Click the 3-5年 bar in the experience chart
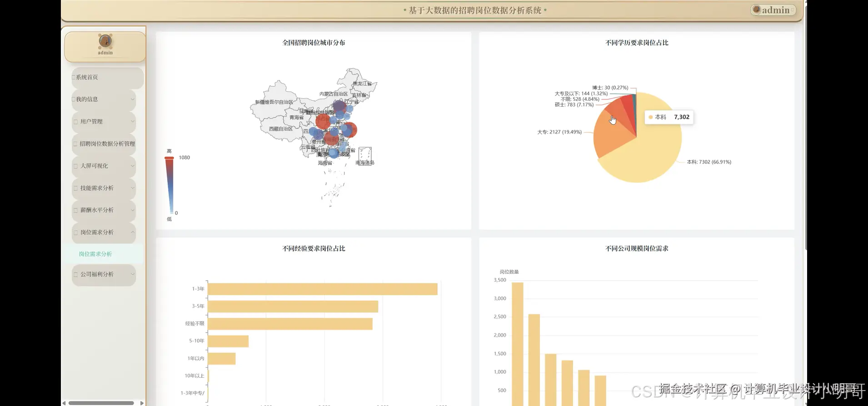Viewport: 868px width, 406px height. (x=293, y=307)
